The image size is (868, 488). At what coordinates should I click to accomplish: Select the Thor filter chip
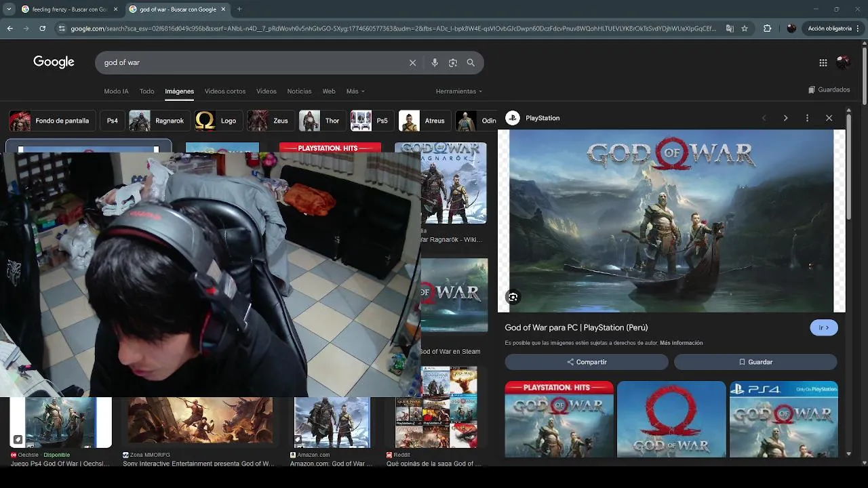pos(323,121)
